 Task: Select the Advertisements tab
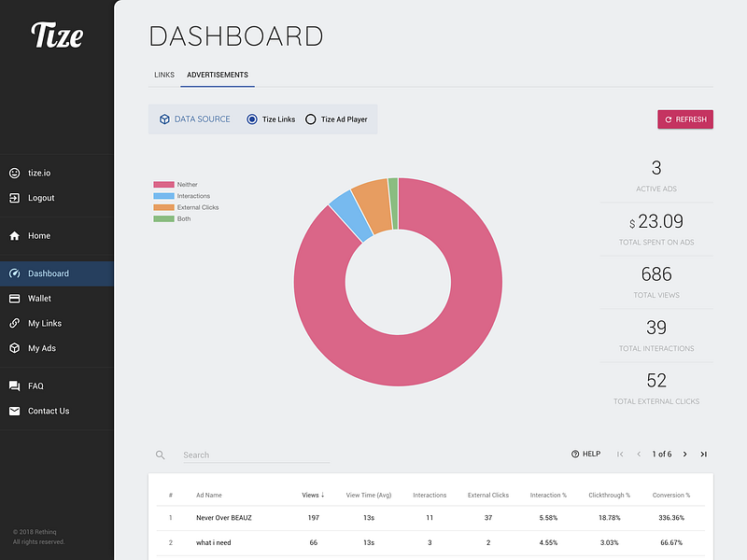click(x=218, y=75)
